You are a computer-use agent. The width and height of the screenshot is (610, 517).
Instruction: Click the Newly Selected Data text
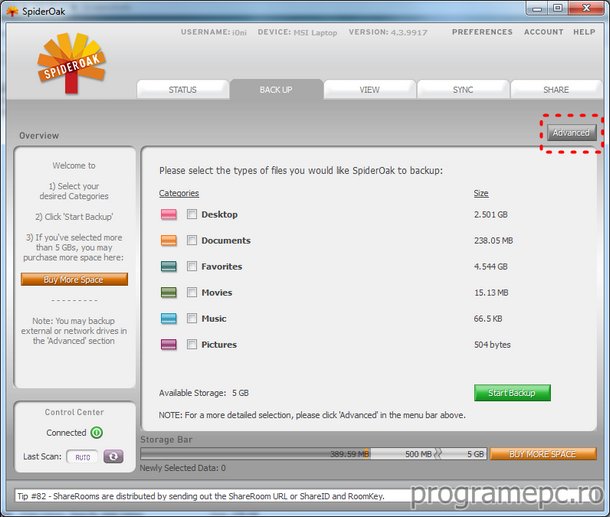click(182, 468)
